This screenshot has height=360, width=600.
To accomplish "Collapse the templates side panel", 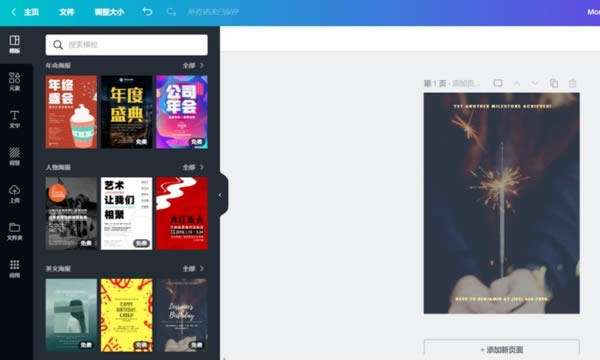I will 220,195.
